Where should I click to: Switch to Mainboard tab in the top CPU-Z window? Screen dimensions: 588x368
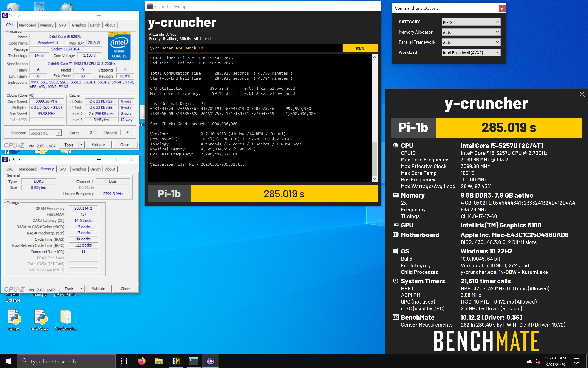pos(28,25)
